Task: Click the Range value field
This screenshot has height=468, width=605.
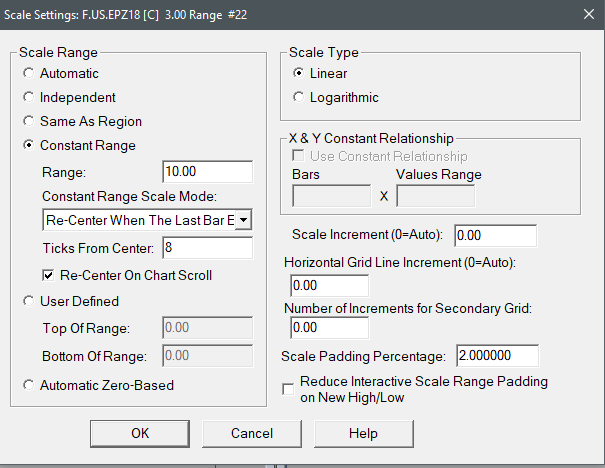Action: (x=205, y=172)
